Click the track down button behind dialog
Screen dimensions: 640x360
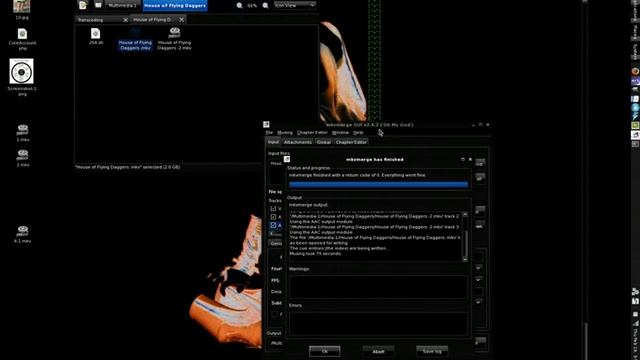(x=480, y=225)
